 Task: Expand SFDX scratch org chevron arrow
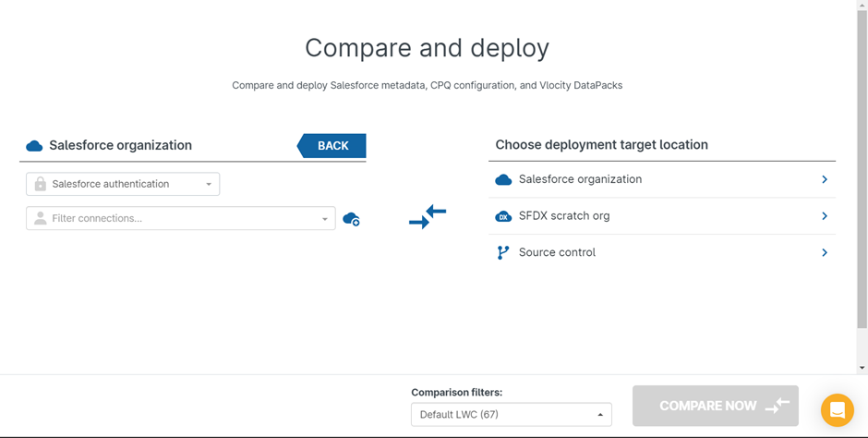[x=825, y=216]
